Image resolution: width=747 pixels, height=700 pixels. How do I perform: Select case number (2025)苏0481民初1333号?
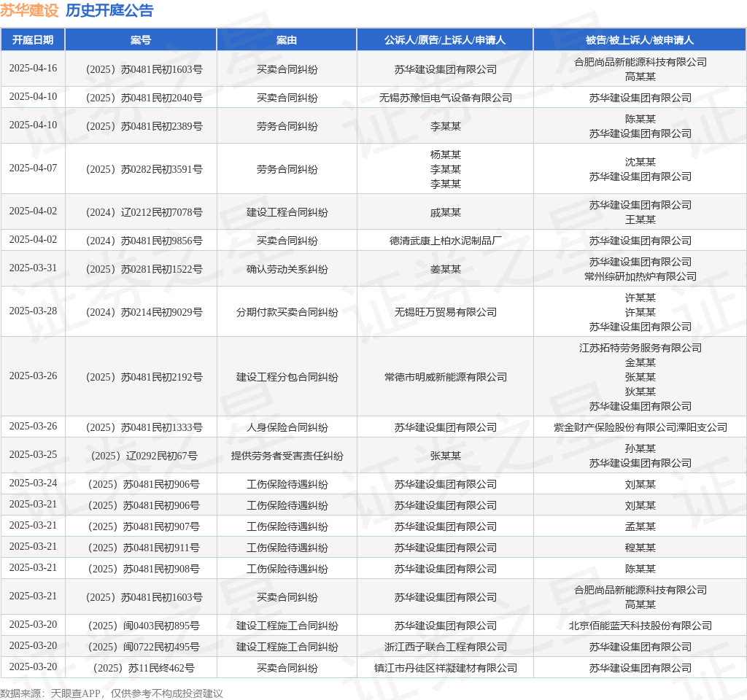pyautogui.click(x=144, y=427)
